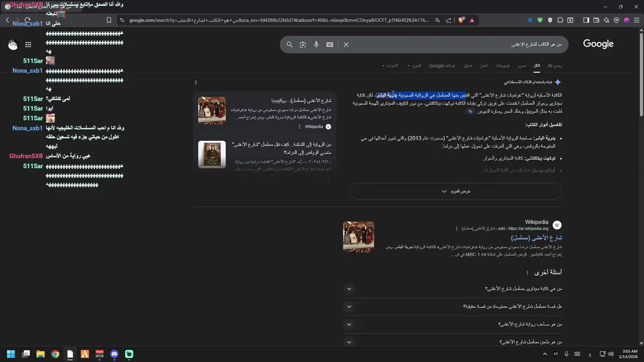Viewport: 644px width, 362px height.
Task: Click into the Google search text field
Action: tap(458, 44)
